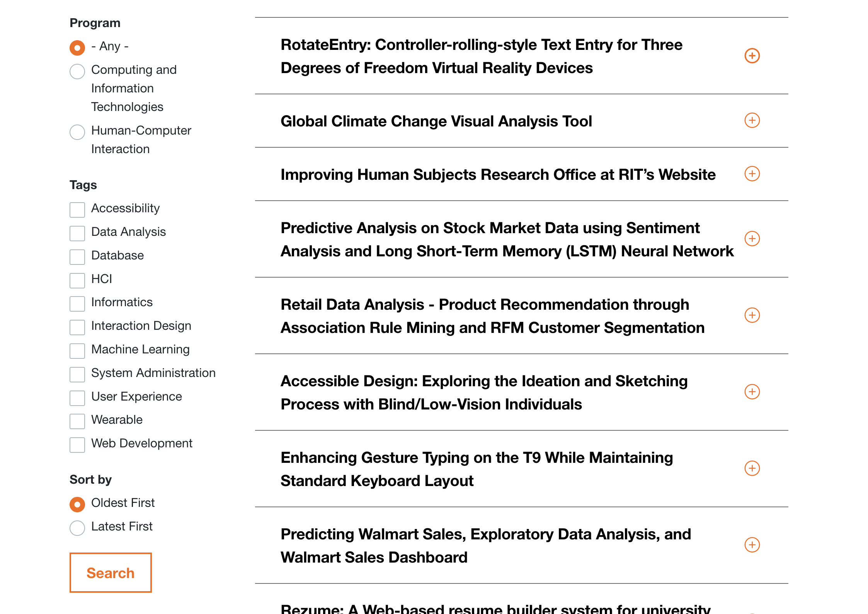The height and width of the screenshot is (614, 868).
Task: Click plus icon beside Retail Data Analysis
Action: click(x=752, y=316)
